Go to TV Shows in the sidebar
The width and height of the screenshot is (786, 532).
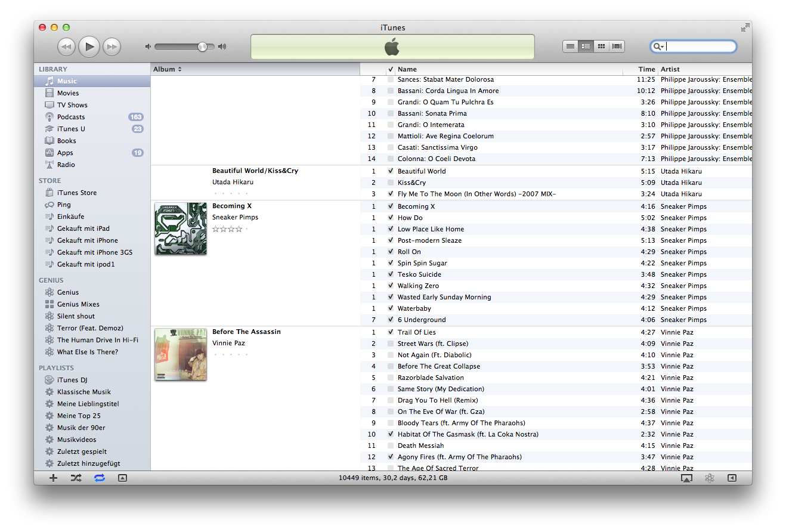click(92, 105)
